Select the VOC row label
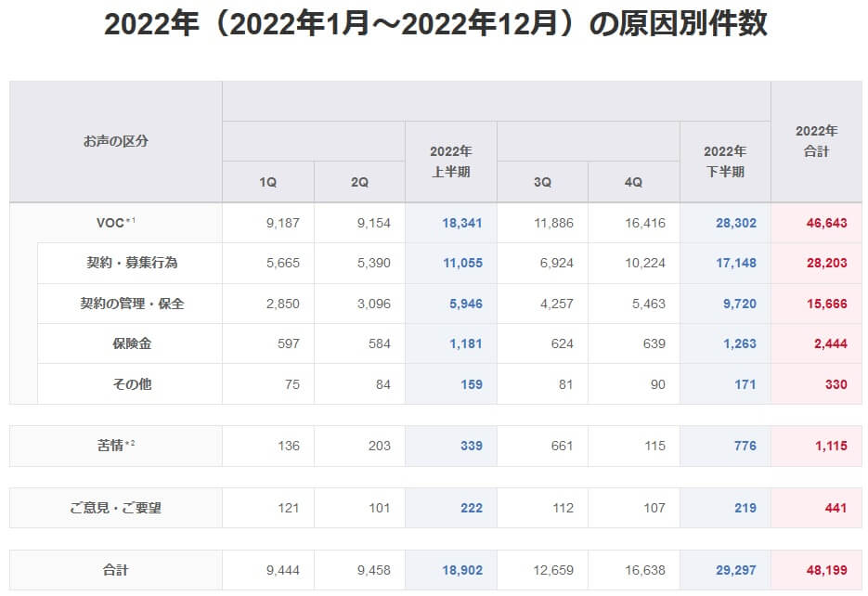Image resolution: width=868 pixels, height=596 pixels. (x=116, y=223)
